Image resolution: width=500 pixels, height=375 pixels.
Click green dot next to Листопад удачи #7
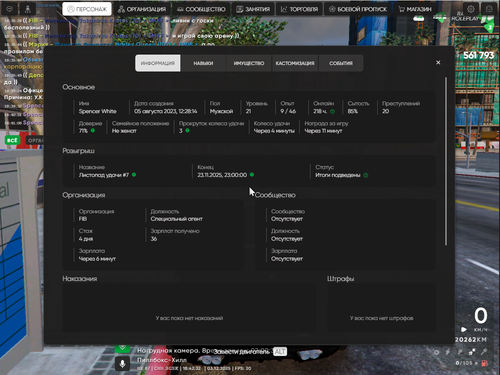click(134, 175)
